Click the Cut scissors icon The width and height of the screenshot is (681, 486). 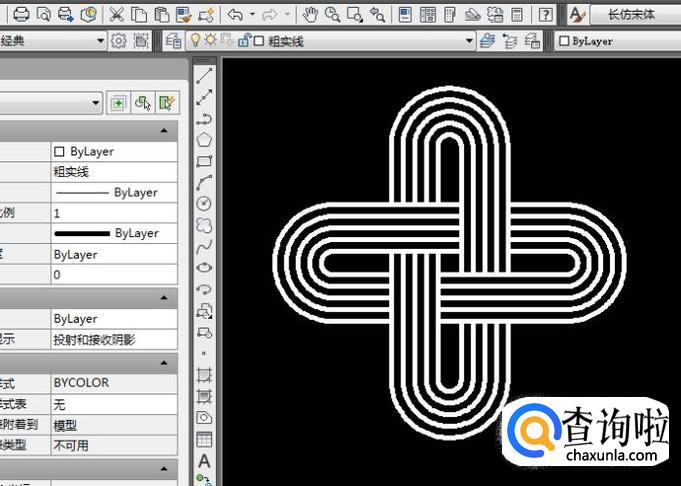click(116, 15)
